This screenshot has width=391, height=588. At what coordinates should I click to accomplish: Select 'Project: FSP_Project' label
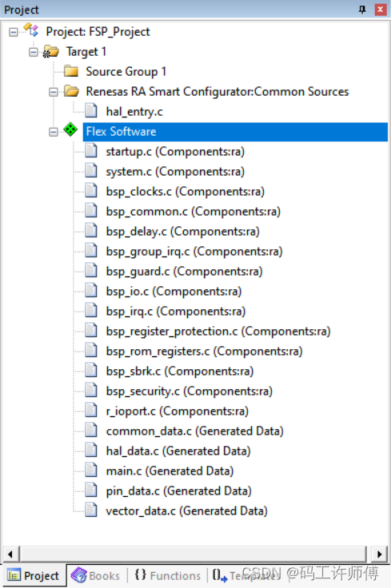point(98,32)
